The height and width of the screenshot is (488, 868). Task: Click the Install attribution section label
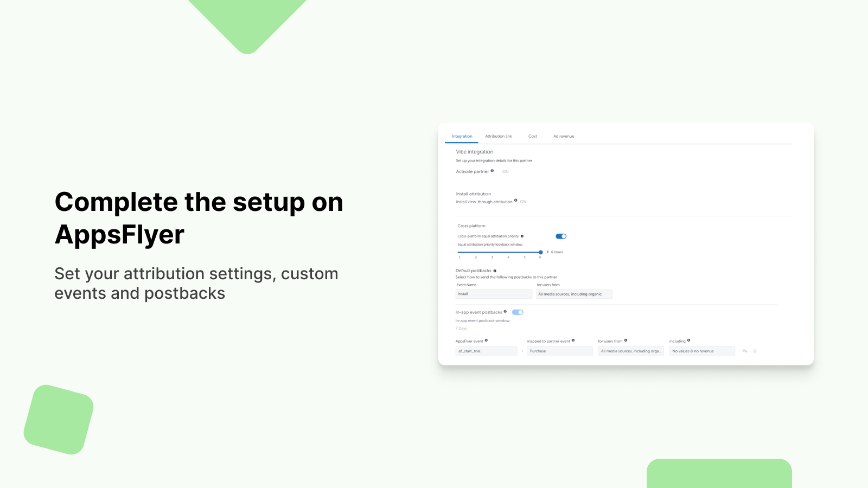[473, 194]
